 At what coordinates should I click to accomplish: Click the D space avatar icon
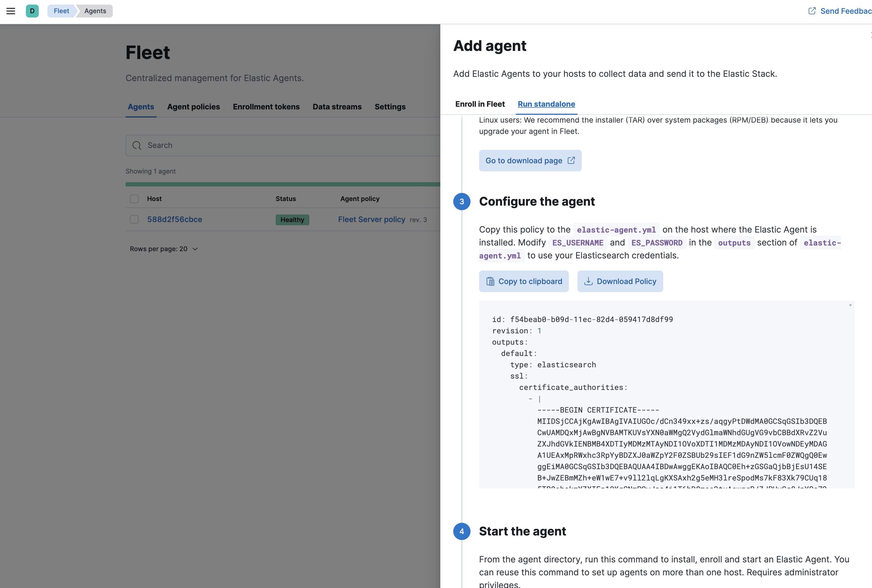pos(32,11)
